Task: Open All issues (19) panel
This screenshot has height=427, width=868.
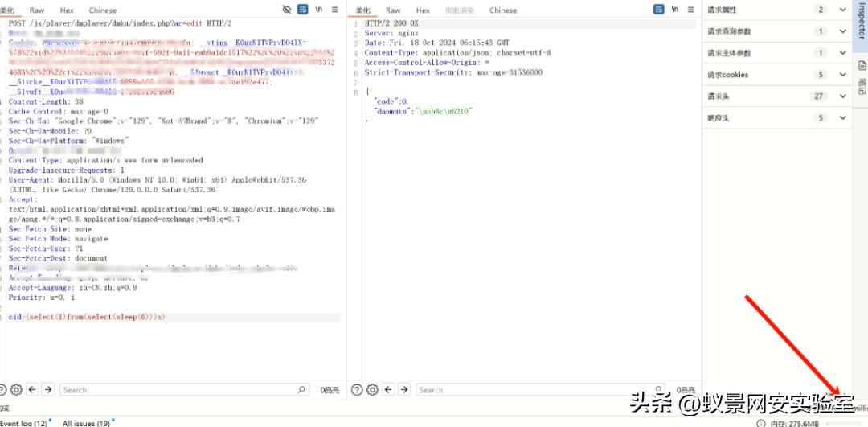Action: click(86, 422)
